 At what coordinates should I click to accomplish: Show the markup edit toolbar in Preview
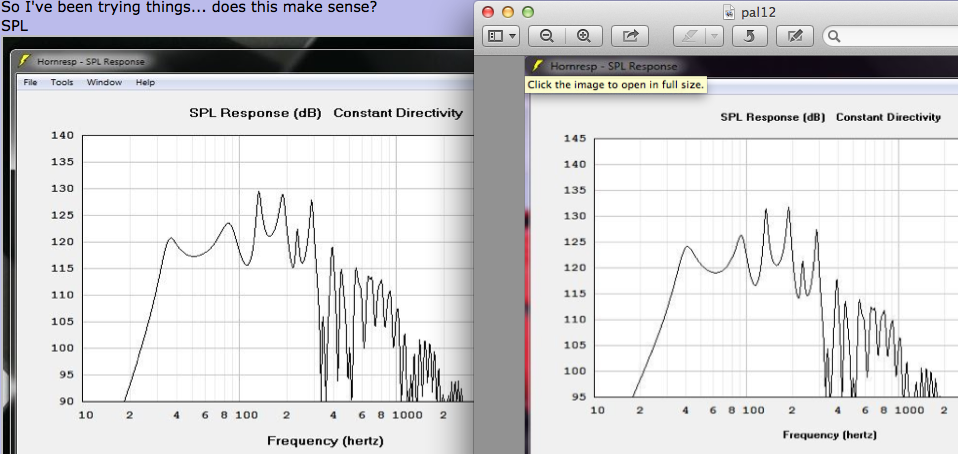pos(794,36)
